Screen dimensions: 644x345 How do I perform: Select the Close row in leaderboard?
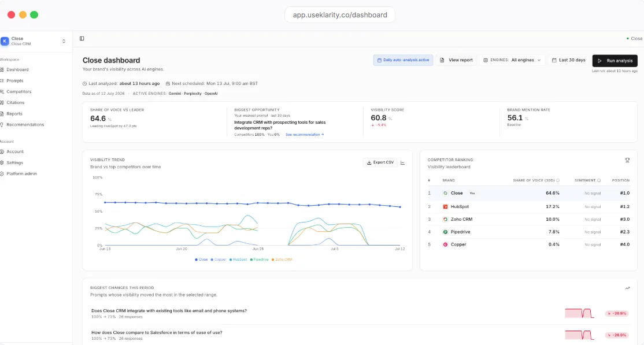tap(528, 193)
